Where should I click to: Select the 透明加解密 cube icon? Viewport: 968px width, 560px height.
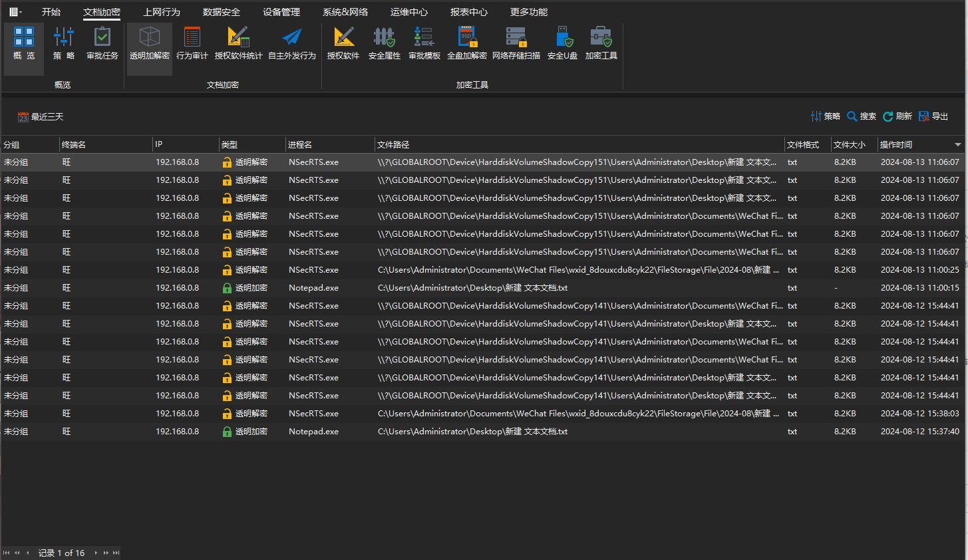point(150,44)
